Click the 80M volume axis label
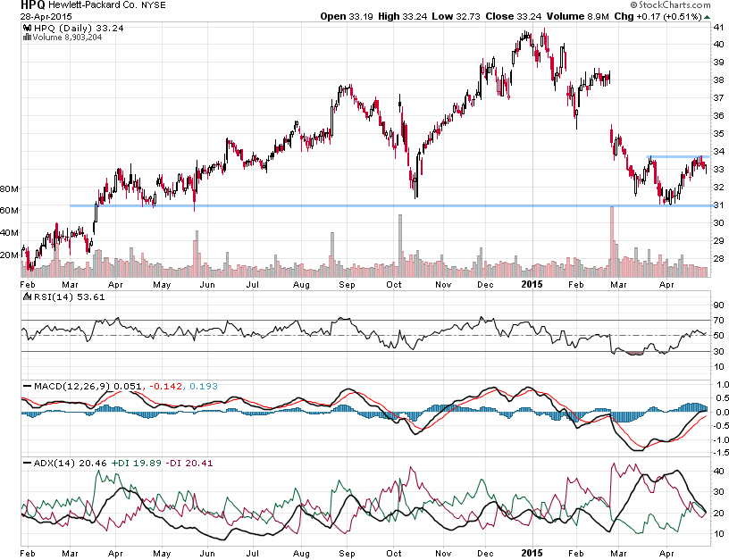The image size is (729, 560). (9, 189)
